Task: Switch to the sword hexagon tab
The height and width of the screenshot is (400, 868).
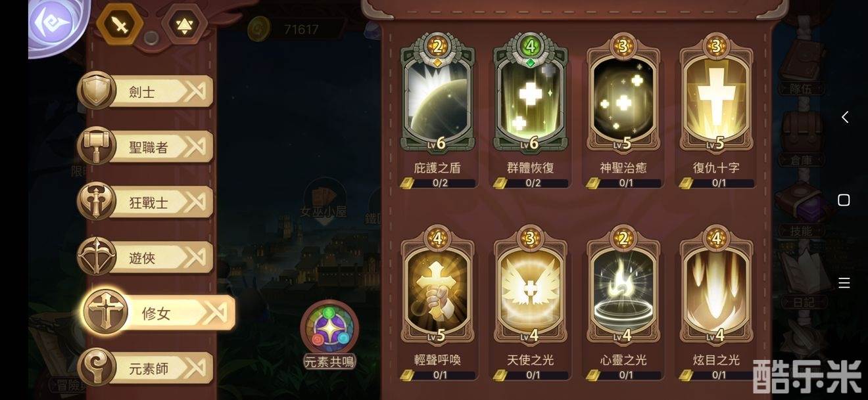Action: click(120, 24)
